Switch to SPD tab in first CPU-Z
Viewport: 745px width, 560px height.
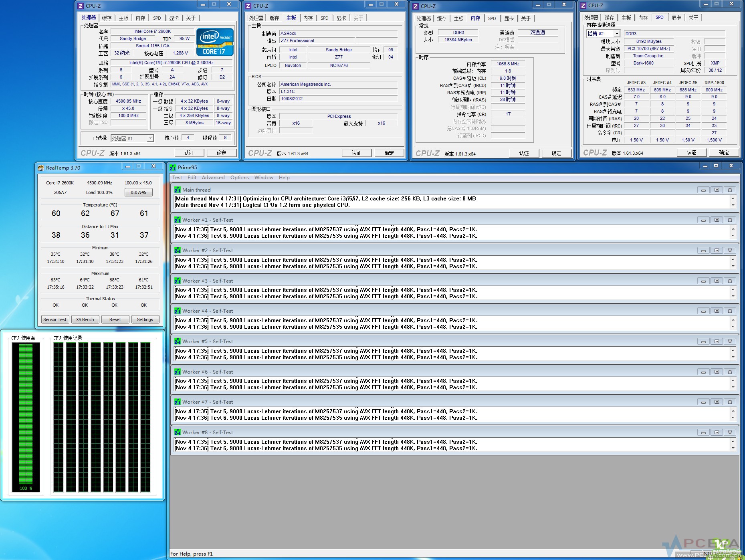coord(157,18)
